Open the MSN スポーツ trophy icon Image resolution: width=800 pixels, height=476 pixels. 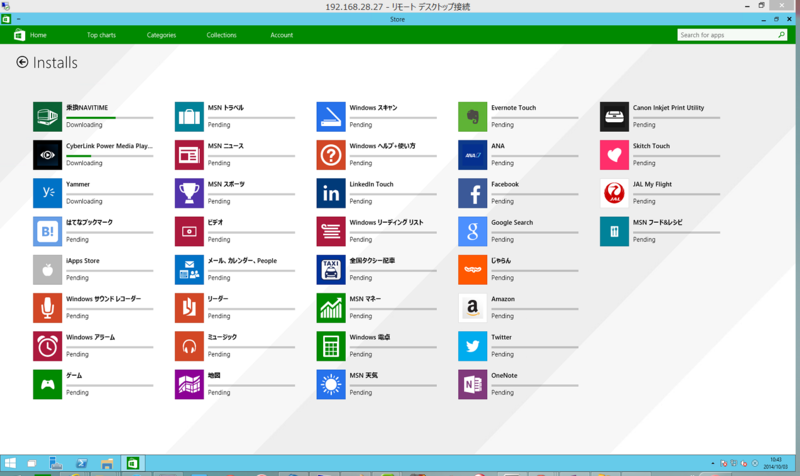pos(189,193)
